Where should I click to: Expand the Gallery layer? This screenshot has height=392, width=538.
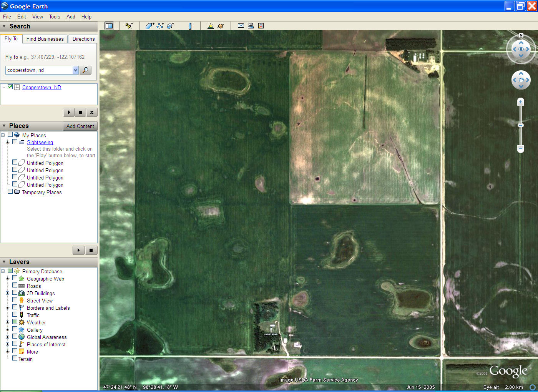[x=7, y=330]
